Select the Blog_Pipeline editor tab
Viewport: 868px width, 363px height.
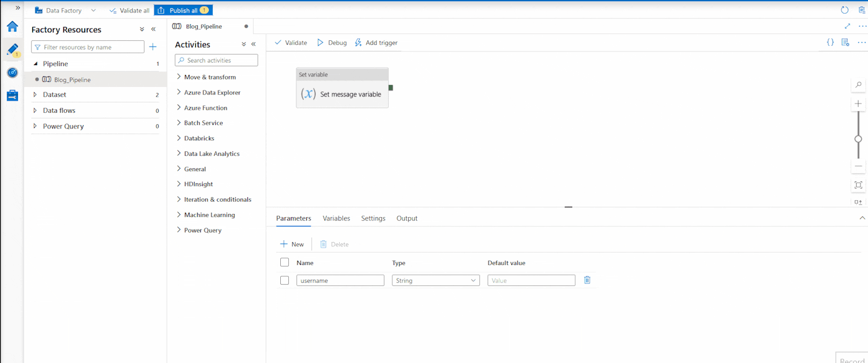[x=210, y=27]
